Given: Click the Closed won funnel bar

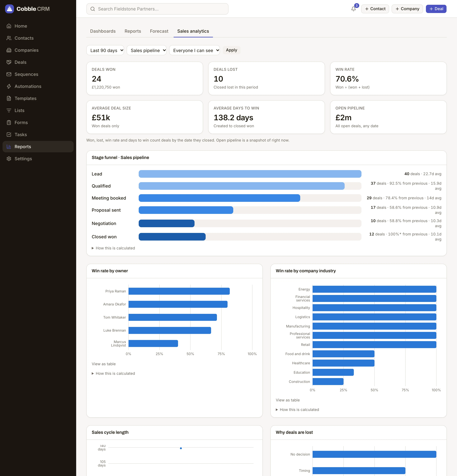Looking at the screenshot, I should pyautogui.click(x=172, y=237).
